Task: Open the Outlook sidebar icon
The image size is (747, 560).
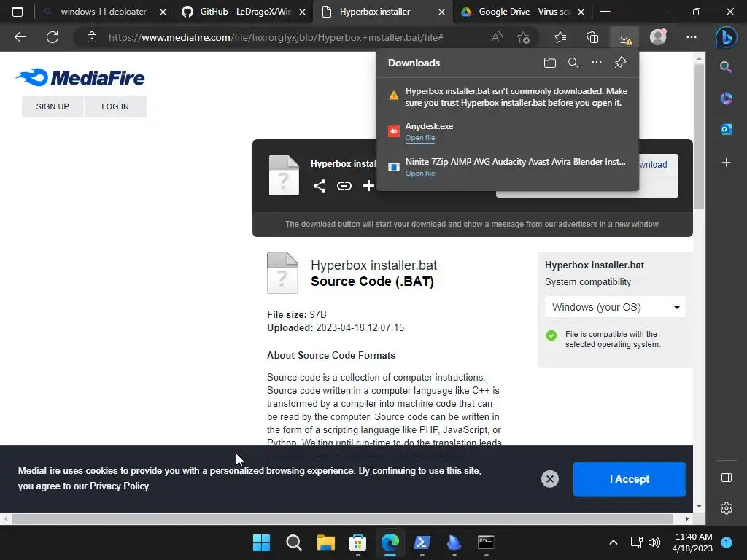Action: [726, 129]
